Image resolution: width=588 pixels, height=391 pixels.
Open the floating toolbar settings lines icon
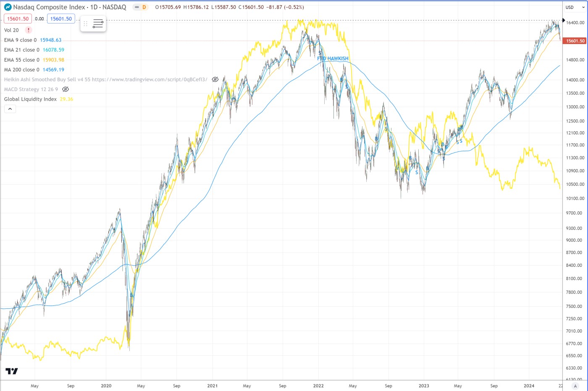coord(98,24)
